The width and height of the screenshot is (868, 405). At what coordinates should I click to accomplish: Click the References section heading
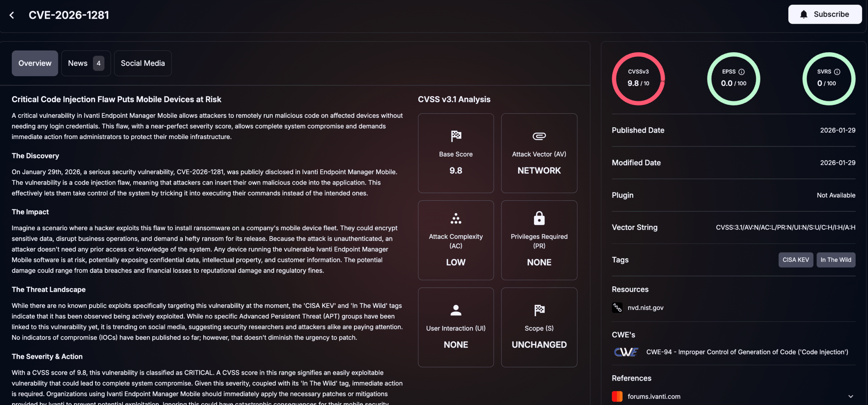[631, 379]
